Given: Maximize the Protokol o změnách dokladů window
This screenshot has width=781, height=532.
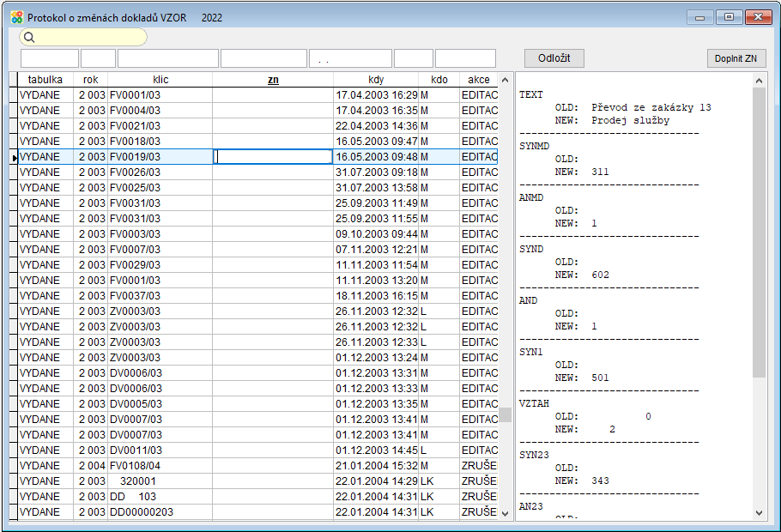Looking at the screenshot, I should coord(729,17).
